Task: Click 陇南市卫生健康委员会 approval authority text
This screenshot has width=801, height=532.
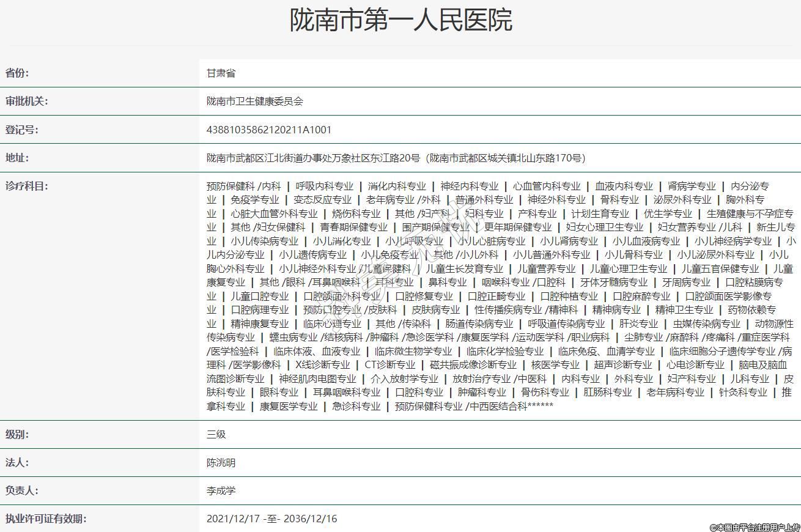Action: pyautogui.click(x=255, y=102)
